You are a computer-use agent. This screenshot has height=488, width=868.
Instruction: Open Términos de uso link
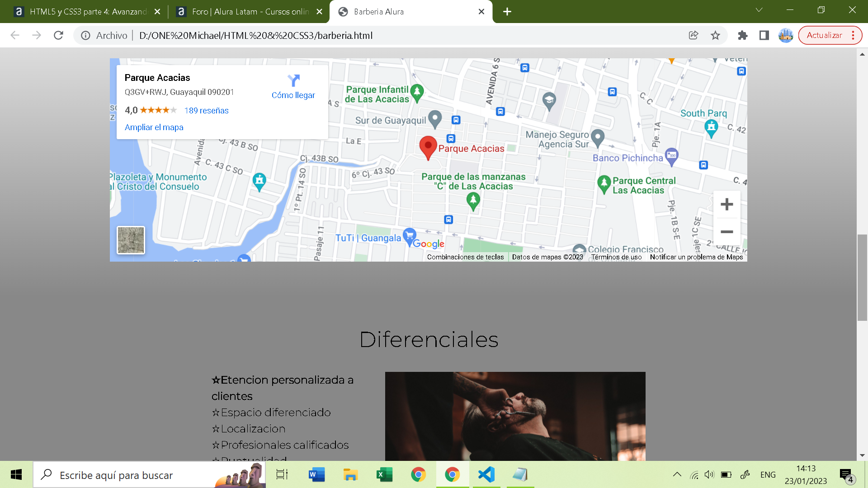click(616, 257)
